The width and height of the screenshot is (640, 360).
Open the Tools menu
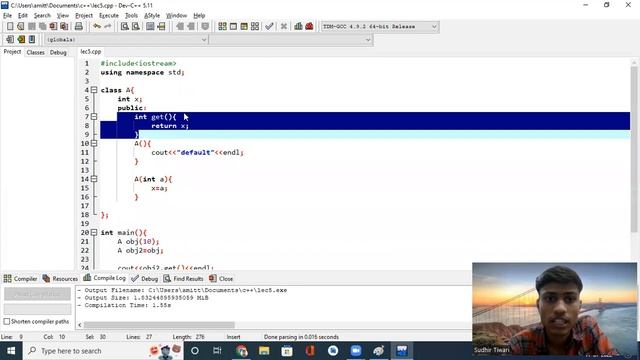(x=131, y=16)
